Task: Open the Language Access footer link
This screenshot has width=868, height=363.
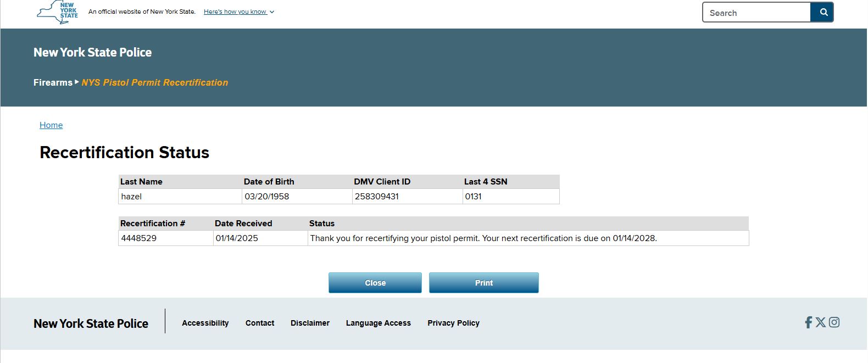Action: click(x=378, y=323)
